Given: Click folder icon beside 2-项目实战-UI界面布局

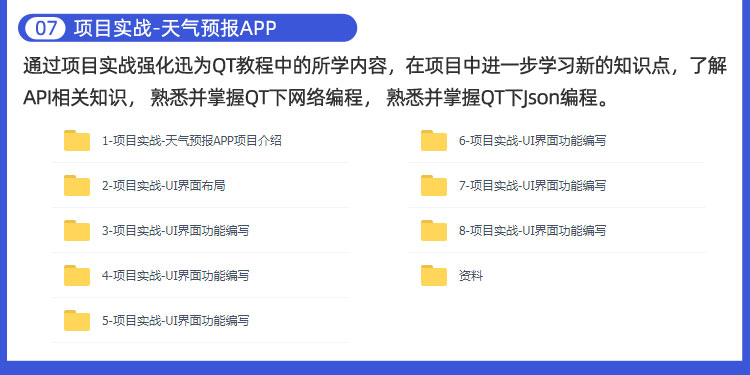Looking at the screenshot, I should pyautogui.click(x=77, y=186).
